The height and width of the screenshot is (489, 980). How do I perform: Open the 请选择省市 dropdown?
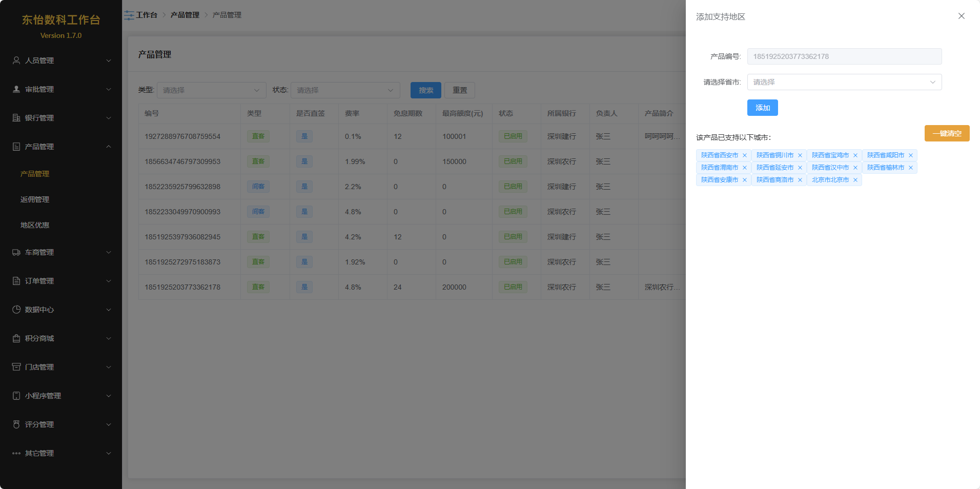click(844, 82)
